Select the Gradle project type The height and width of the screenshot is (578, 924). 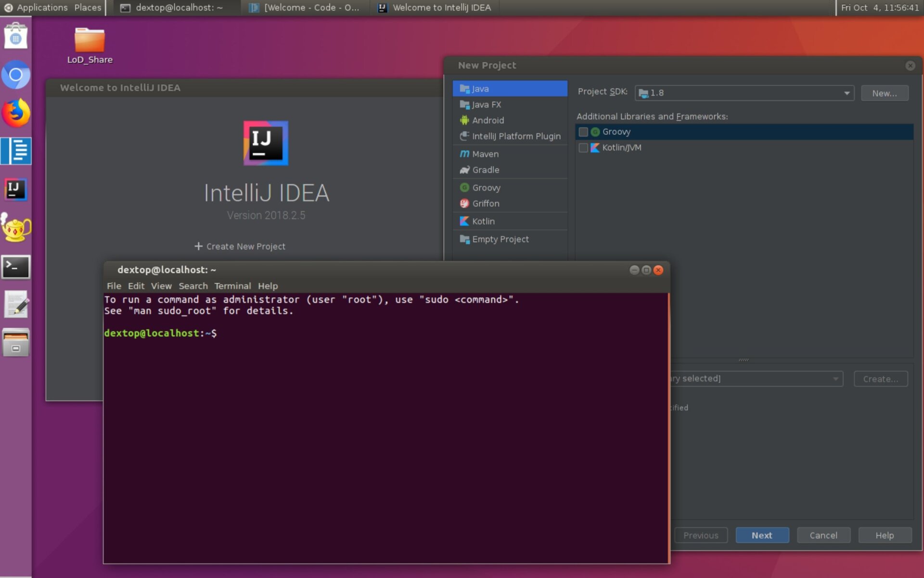click(x=485, y=170)
